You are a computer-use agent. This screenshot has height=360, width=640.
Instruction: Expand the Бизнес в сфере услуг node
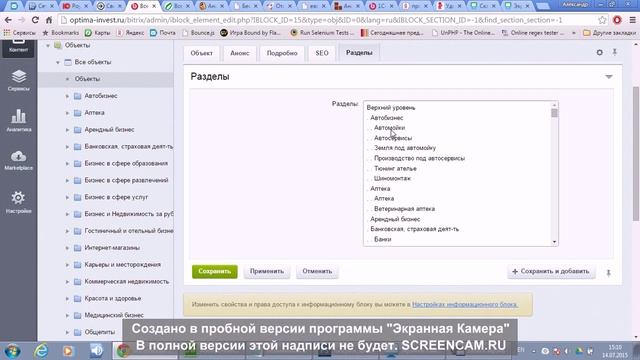click(67, 197)
